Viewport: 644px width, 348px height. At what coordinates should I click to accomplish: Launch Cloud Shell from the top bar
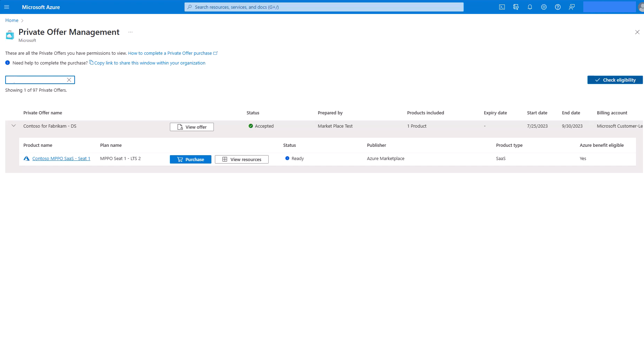coord(502,7)
